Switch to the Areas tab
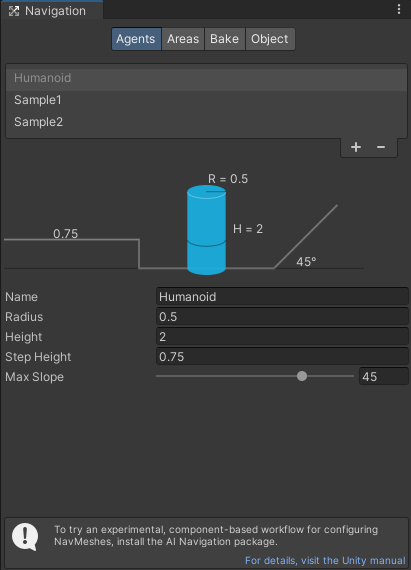Screen dimensions: 411x570 (x=183, y=39)
